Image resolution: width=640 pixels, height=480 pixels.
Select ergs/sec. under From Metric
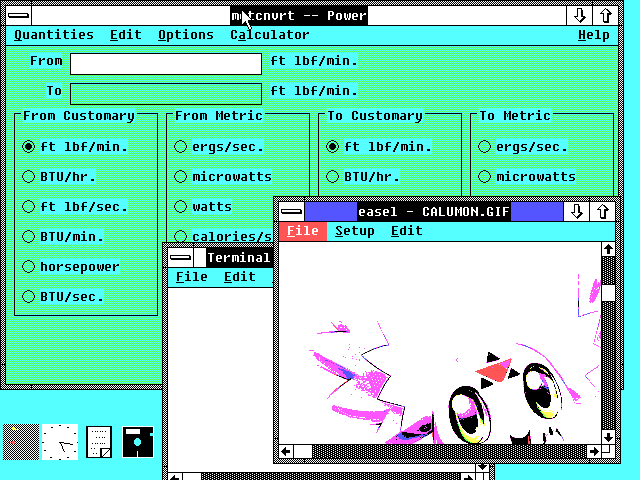point(219,147)
